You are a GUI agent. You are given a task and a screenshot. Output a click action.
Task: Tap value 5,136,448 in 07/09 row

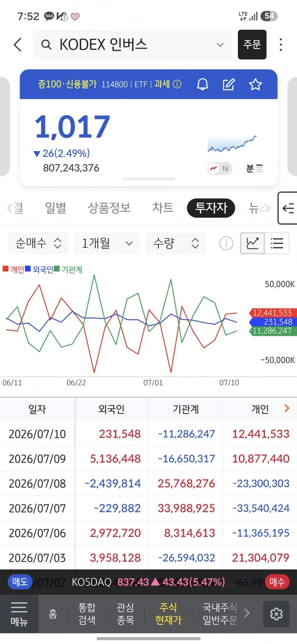point(115,459)
